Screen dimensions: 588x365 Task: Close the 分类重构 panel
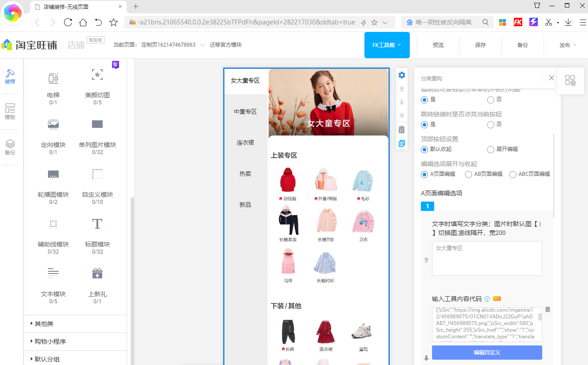tap(552, 78)
